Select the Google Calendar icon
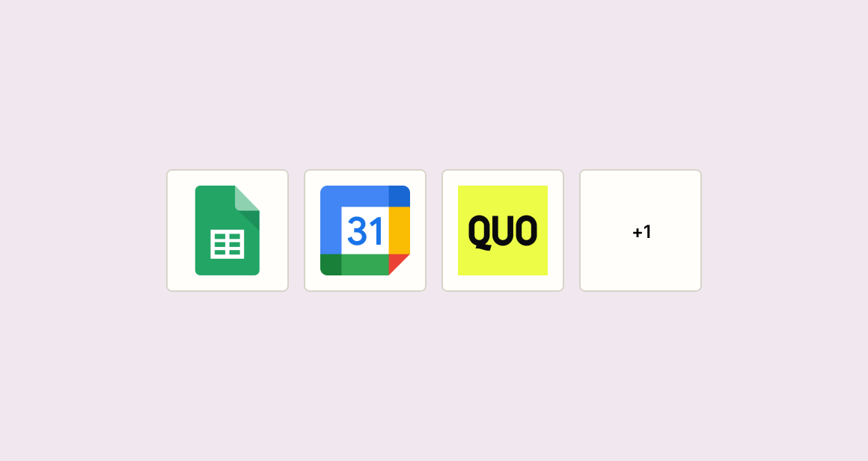Image resolution: width=868 pixels, height=461 pixels. (x=365, y=230)
